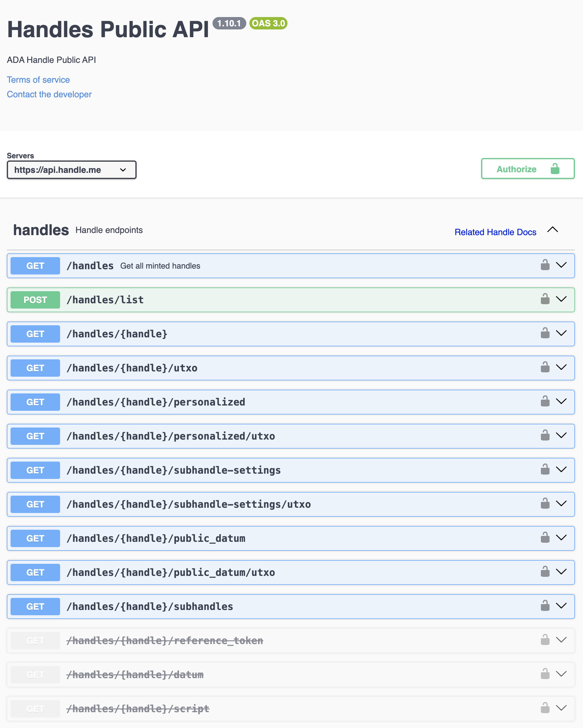Expand the /handles/{handle} endpoint chevron

click(561, 333)
